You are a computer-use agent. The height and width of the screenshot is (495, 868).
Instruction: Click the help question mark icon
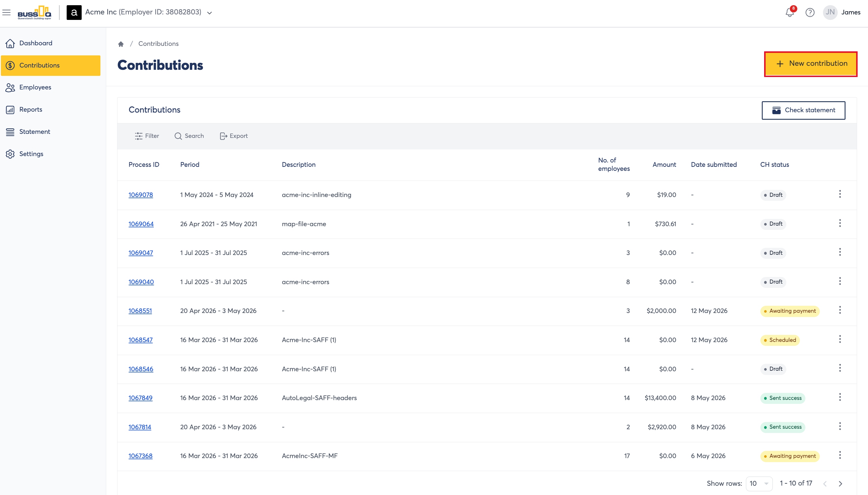(x=810, y=13)
